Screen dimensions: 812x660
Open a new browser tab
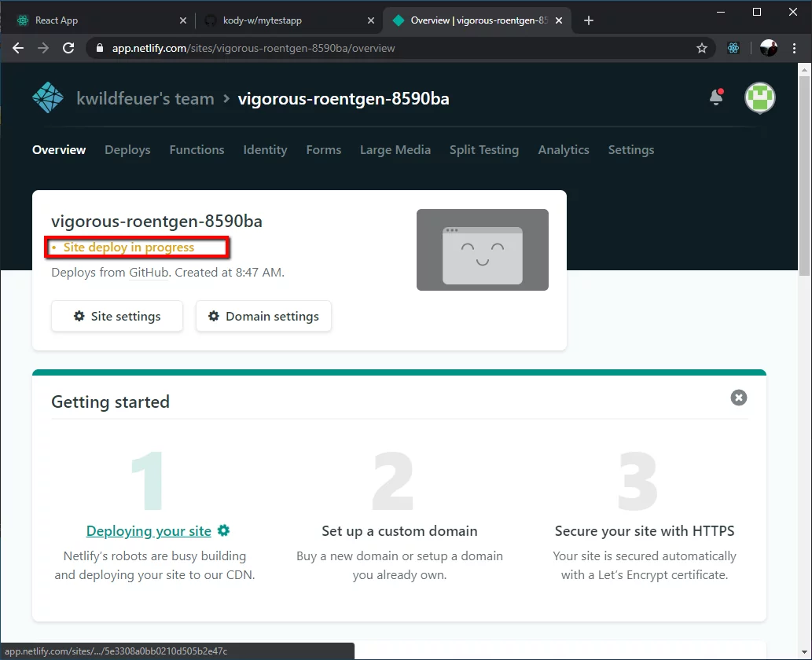click(x=588, y=20)
